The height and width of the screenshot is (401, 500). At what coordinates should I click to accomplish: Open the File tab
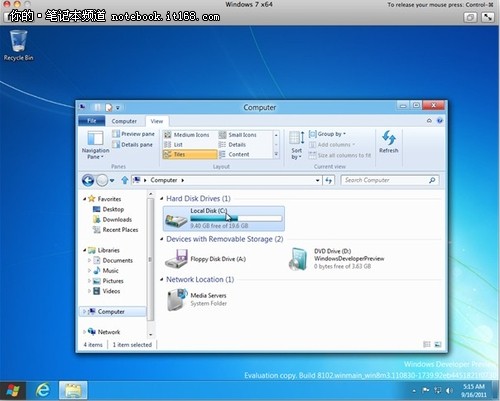click(x=92, y=121)
